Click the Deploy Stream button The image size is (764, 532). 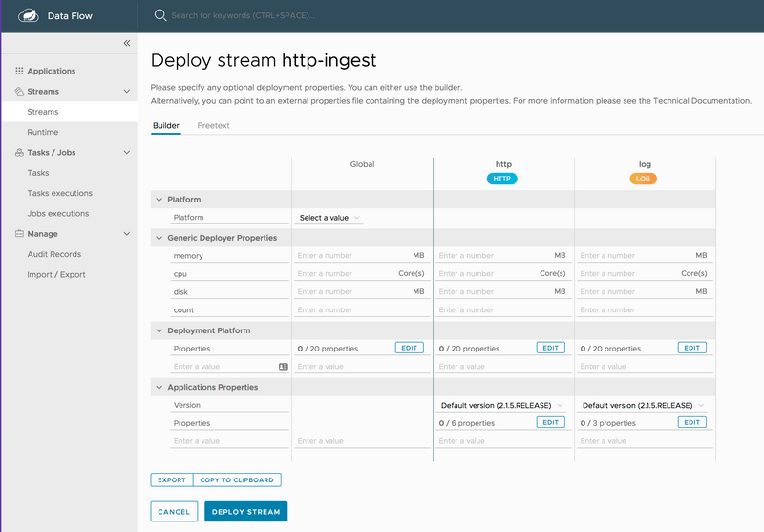tap(246, 512)
